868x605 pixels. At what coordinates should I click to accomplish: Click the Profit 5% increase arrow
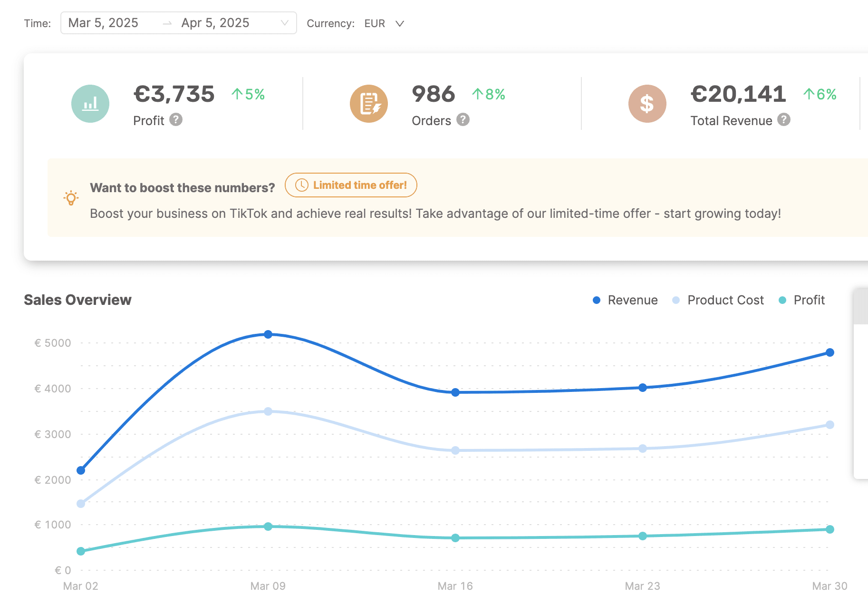coord(237,94)
